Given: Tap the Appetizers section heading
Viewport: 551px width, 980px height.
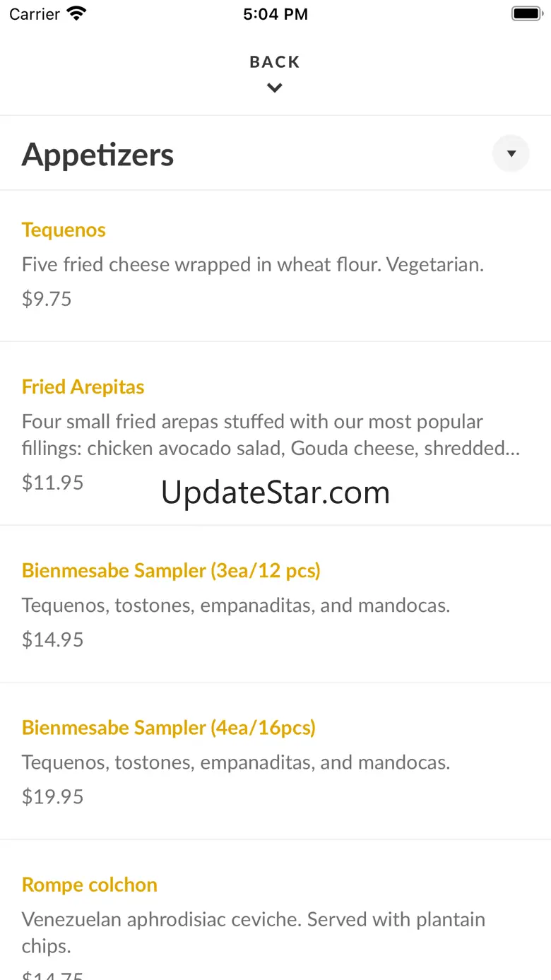Looking at the screenshot, I should (97, 155).
